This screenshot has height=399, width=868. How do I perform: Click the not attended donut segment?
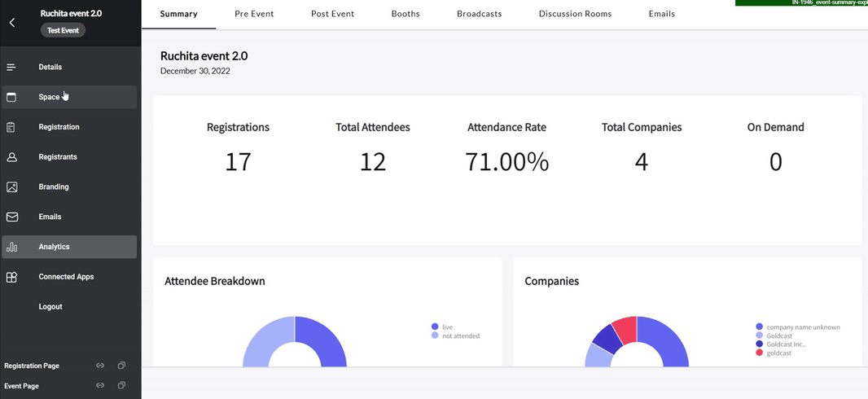pos(265,343)
